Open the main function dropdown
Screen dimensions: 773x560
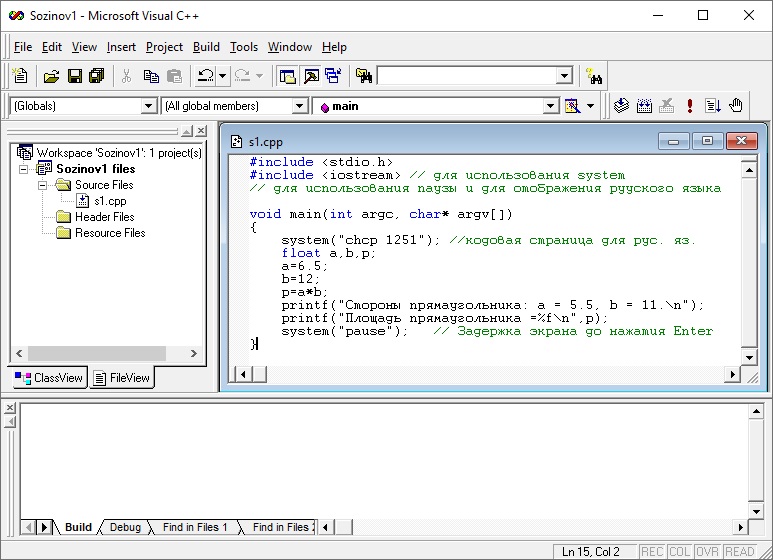tap(551, 106)
